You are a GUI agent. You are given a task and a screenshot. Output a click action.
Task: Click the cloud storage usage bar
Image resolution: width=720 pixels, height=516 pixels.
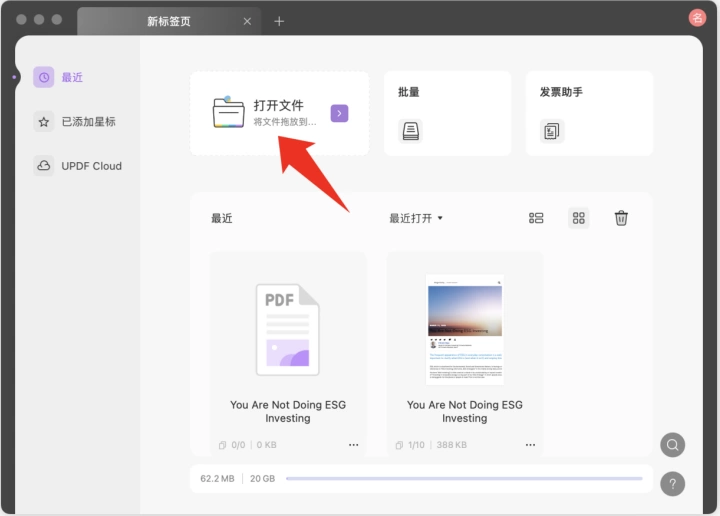pyautogui.click(x=464, y=478)
